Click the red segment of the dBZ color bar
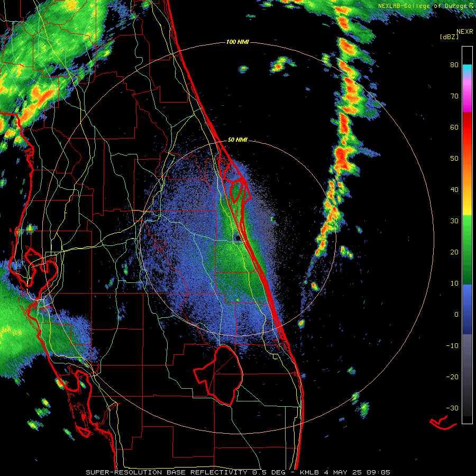Screen dimensions: 476x476 click(467, 128)
